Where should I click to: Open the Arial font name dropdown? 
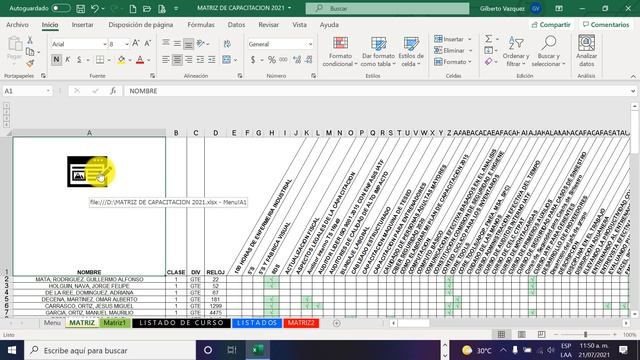[x=104, y=44]
